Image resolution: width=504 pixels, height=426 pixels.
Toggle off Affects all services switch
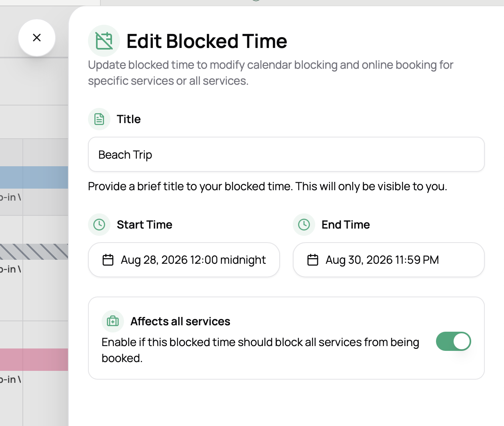(454, 341)
